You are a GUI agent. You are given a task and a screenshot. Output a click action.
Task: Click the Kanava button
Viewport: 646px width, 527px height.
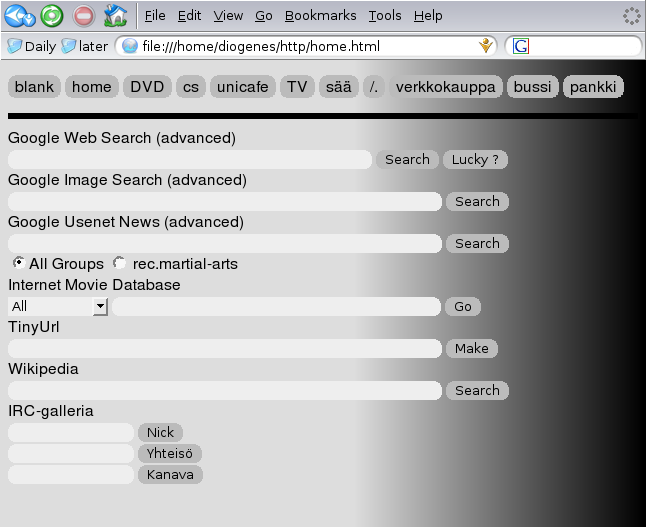point(170,475)
